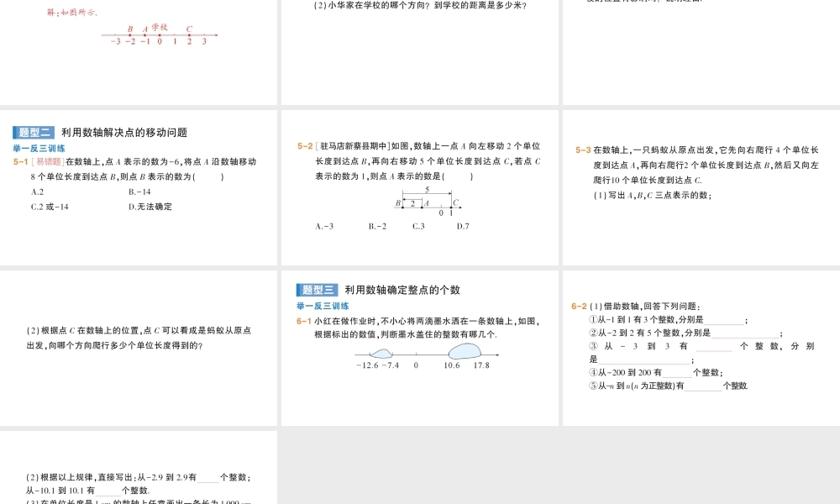Viewport: 840px width, 504px height.
Task: Click the line (1)写出 A,B,C 三点表示的数
Action: [x=653, y=196]
